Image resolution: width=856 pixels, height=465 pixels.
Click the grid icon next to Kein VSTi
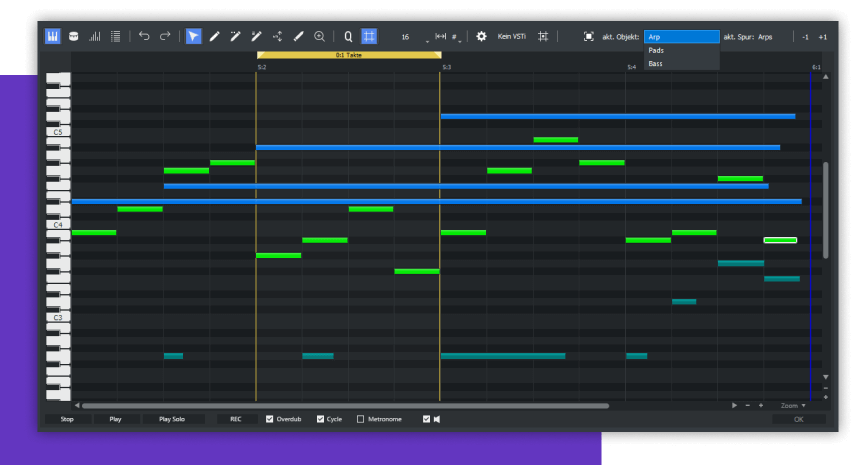coord(543,37)
